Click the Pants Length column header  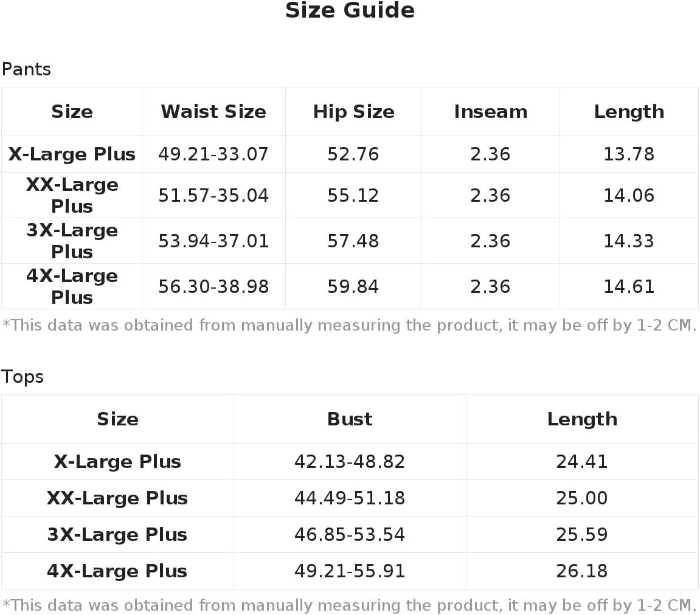tap(629, 111)
